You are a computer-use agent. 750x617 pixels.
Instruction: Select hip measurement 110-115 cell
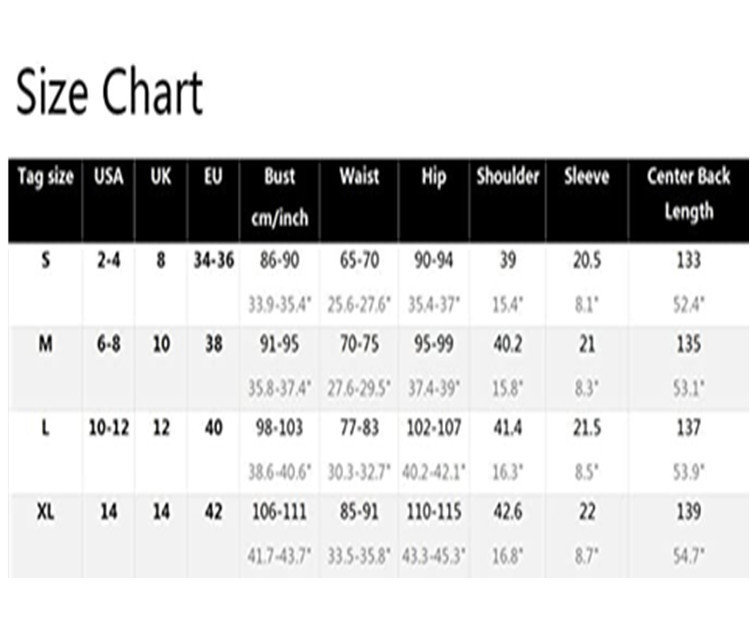[x=434, y=511]
